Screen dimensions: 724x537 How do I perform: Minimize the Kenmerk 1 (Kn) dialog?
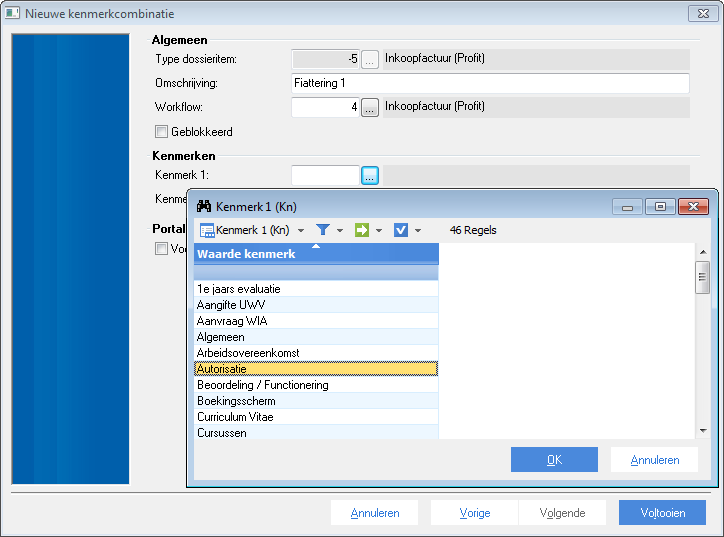627,207
